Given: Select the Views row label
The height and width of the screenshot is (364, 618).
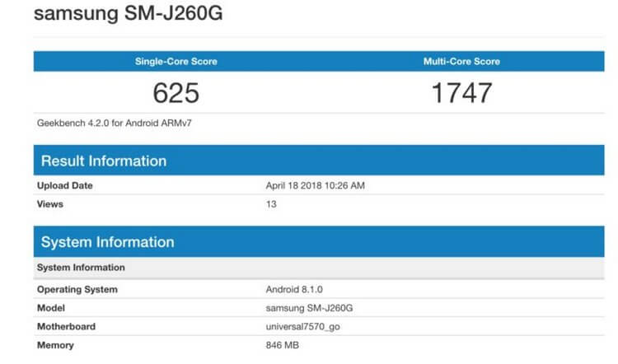Looking at the screenshot, I should click(x=50, y=204).
